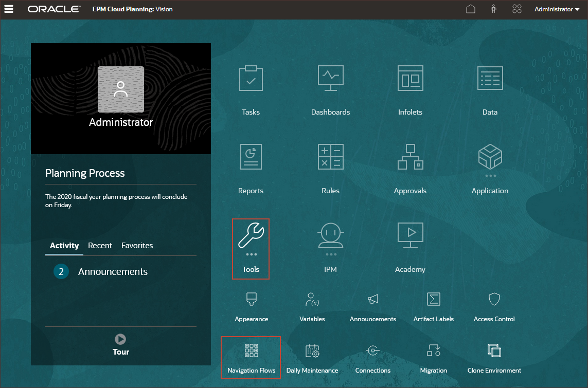The image size is (588, 388).
Task: Open Appearance settings
Action: 251,307
